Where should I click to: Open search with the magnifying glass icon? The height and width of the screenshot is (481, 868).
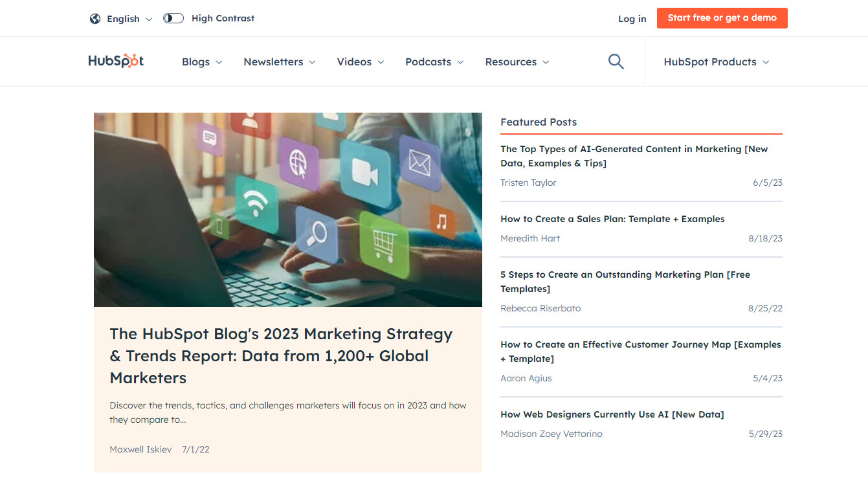coord(616,62)
